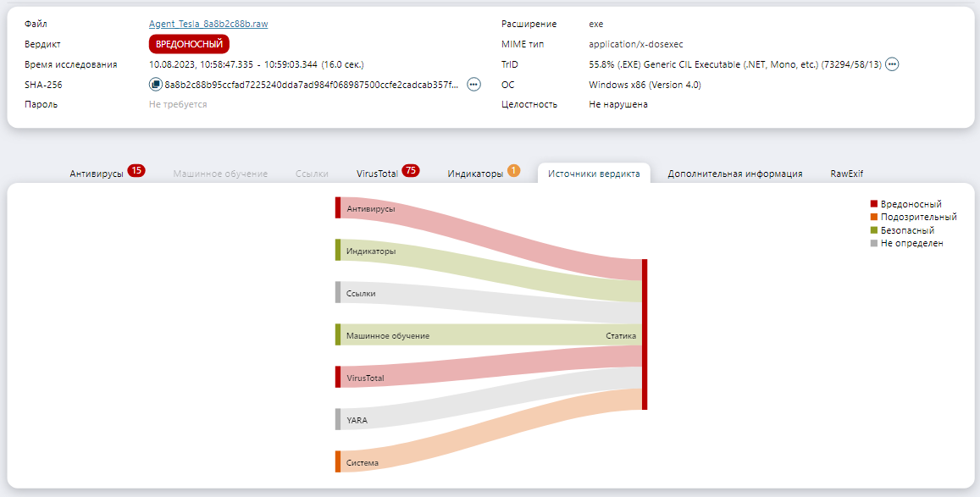Copy the SHA-256 hash with the copy icon

coord(156,85)
